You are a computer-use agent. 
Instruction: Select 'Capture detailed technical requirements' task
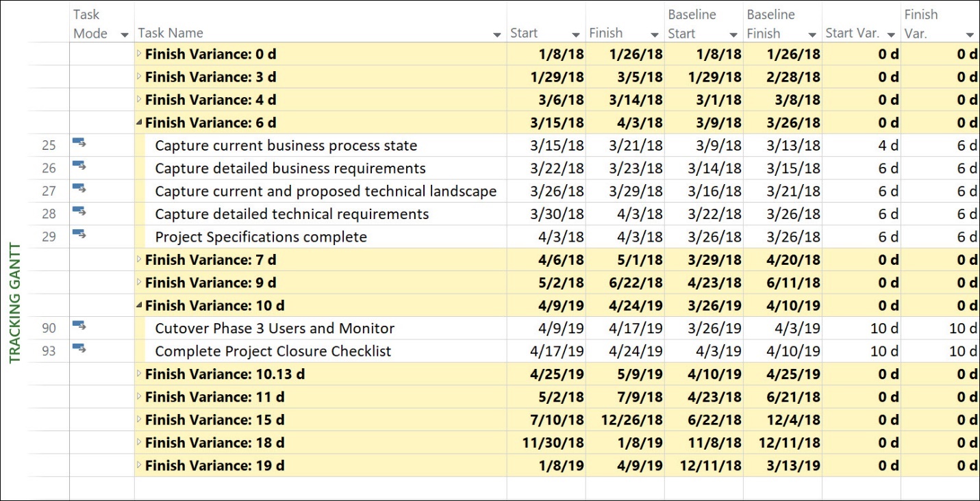[x=292, y=214]
